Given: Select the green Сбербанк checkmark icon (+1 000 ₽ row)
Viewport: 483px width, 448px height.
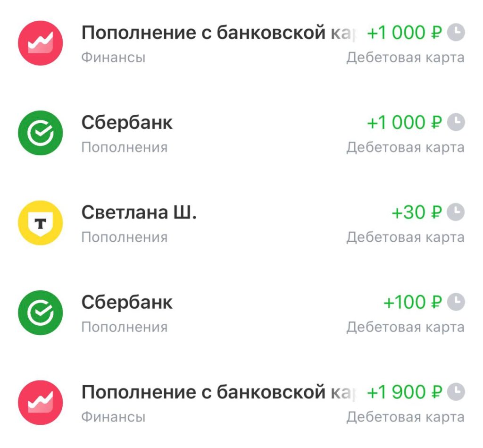Looking at the screenshot, I should 40,132.
